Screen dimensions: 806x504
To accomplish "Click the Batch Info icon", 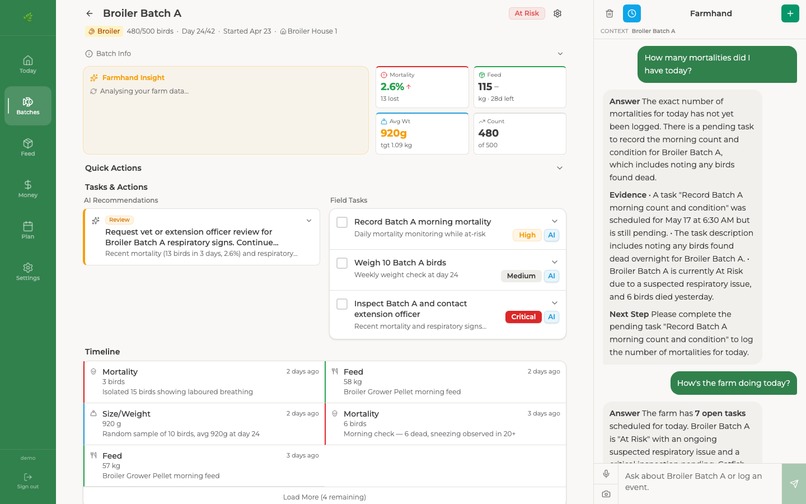I will [89, 53].
